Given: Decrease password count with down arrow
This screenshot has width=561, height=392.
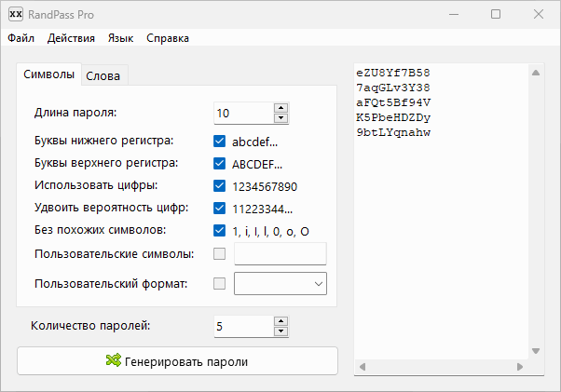Looking at the screenshot, I should click(x=280, y=331).
